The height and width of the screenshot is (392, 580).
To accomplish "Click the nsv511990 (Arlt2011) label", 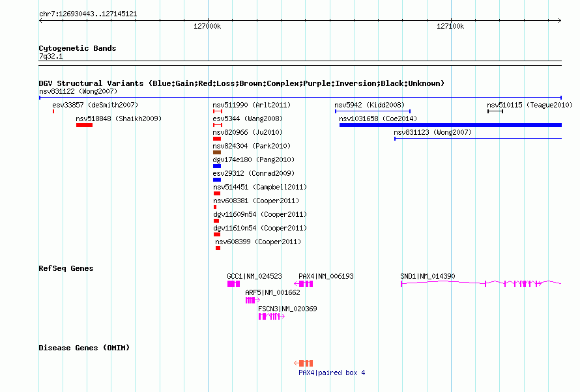I will 252,105.
